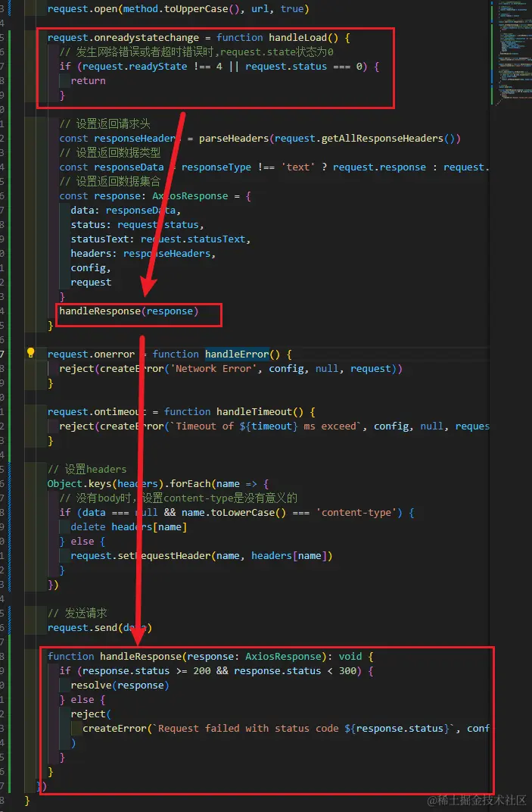Click the comment about 发生网络错误或者超时错误时
The image size is (532, 812).
[197, 52]
